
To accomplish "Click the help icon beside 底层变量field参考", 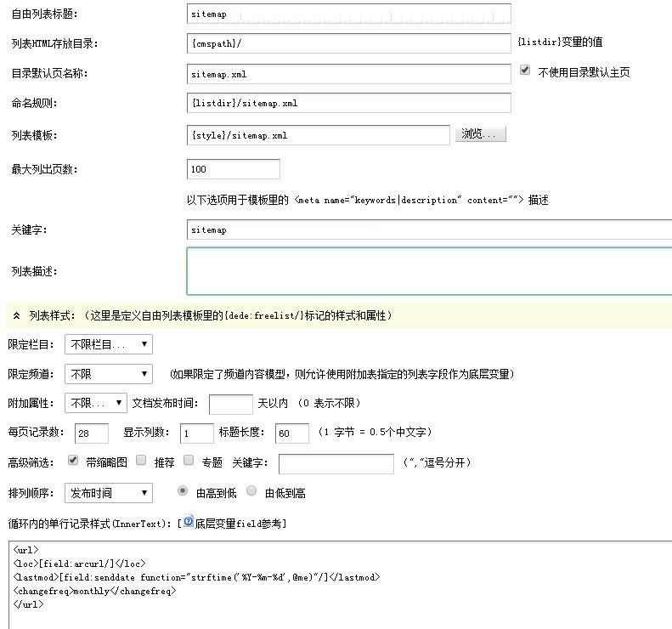I will [189, 521].
